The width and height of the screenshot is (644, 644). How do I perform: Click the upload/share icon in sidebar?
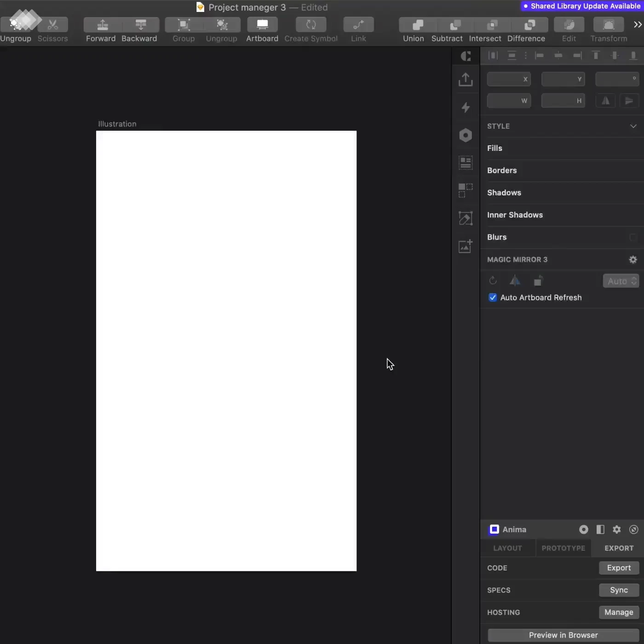pyautogui.click(x=466, y=80)
